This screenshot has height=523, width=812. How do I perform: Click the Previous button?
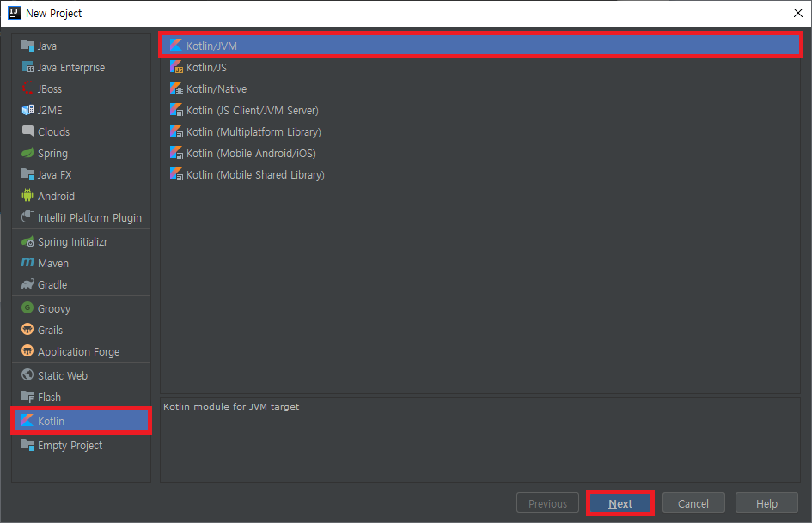(x=547, y=502)
